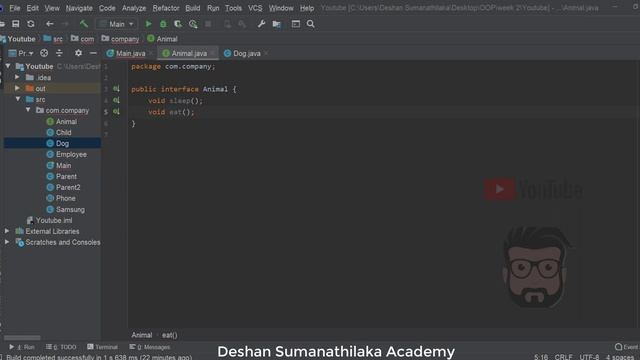This screenshot has width=640, height=360.
Task: Expand the .idea folder
Action: 17,77
